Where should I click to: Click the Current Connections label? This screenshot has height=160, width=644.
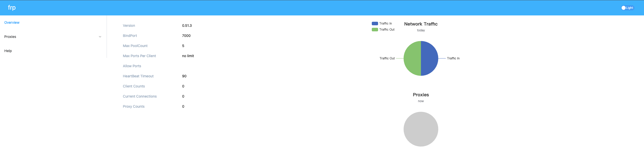click(140, 96)
